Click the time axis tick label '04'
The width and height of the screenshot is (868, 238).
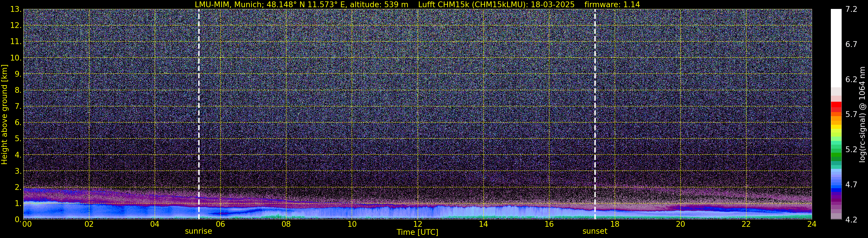pyautogui.click(x=155, y=224)
